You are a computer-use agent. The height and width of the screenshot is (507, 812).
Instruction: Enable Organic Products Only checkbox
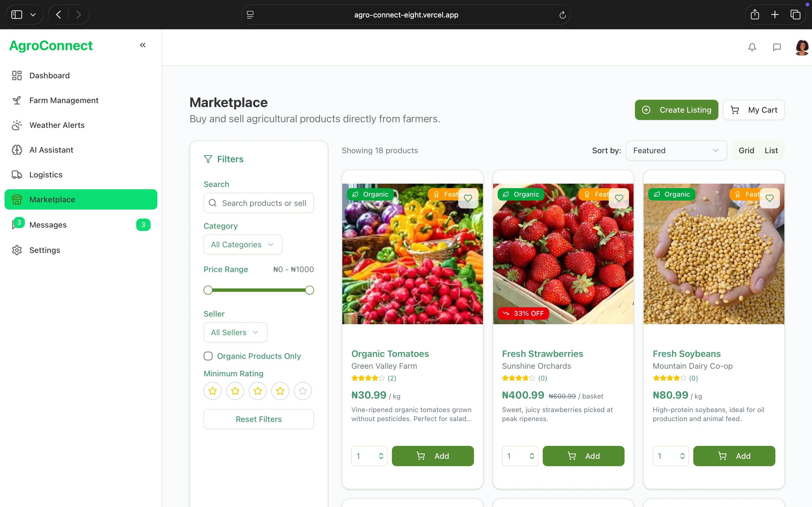[x=208, y=356]
